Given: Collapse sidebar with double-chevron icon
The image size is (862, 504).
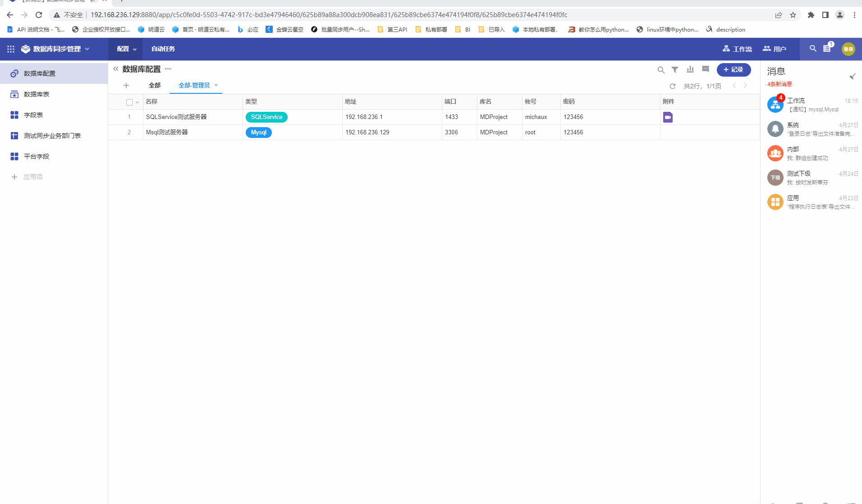Looking at the screenshot, I should tap(116, 69).
